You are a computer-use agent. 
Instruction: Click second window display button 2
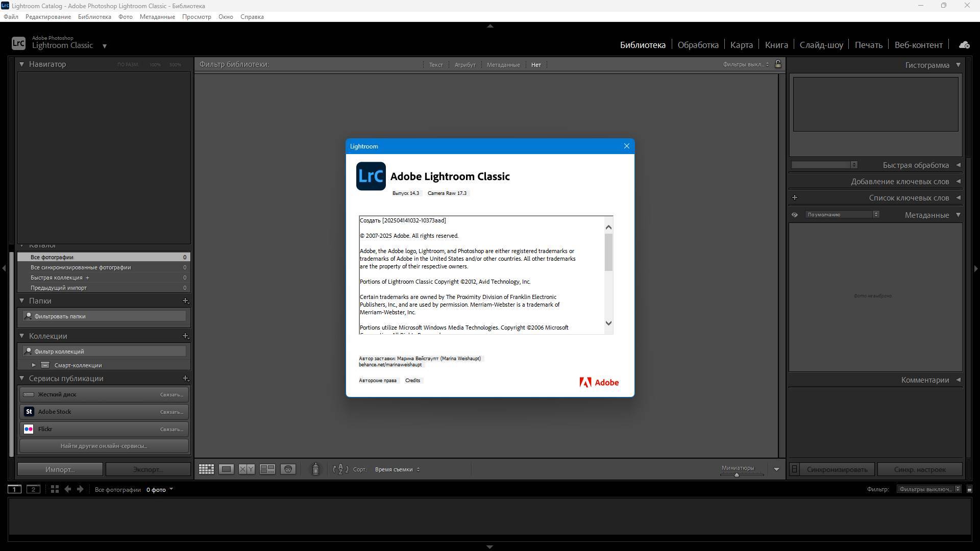click(x=33, y=489)
